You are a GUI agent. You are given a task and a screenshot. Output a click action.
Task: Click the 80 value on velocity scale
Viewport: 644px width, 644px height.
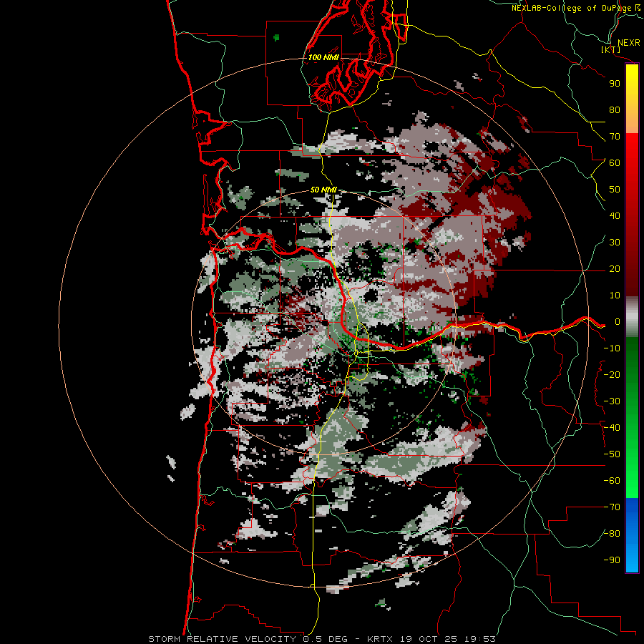click(x=615, y=110)
